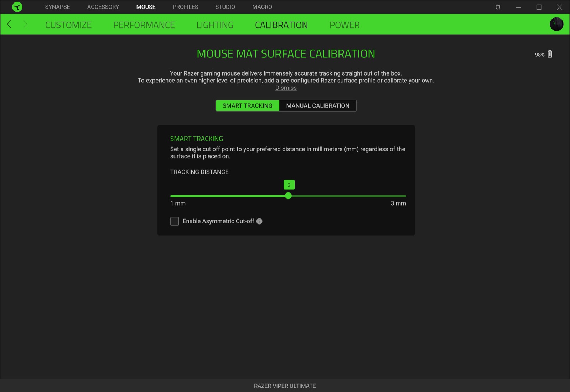Open the Studio menu
This screenshot has width=570, height=392.
(225, 7)
